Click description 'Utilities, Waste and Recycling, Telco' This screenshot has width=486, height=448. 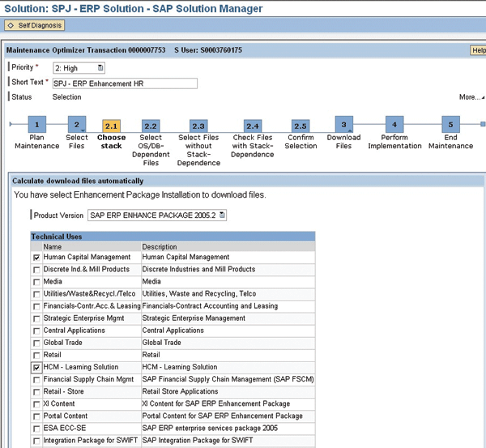pyautogui.click(x=199, y=293)
